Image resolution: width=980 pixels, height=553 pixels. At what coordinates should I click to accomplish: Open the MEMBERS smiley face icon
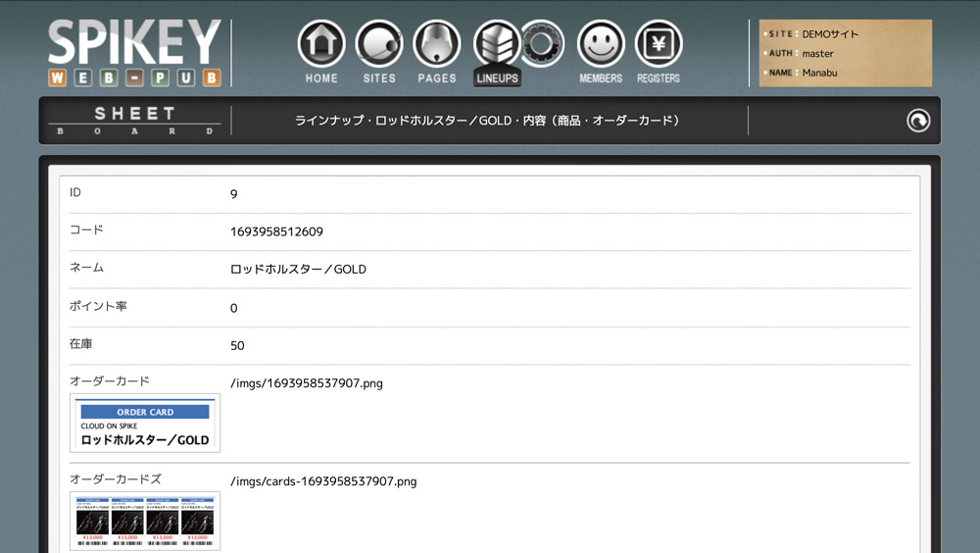601,44
